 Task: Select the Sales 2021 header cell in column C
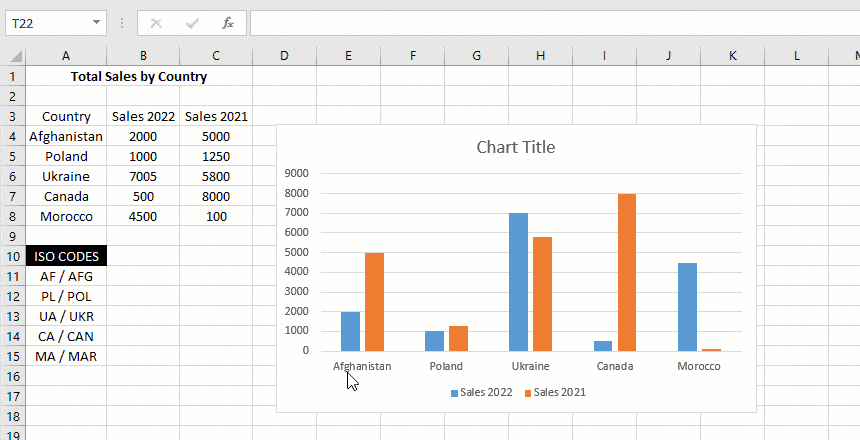[216, 116]
